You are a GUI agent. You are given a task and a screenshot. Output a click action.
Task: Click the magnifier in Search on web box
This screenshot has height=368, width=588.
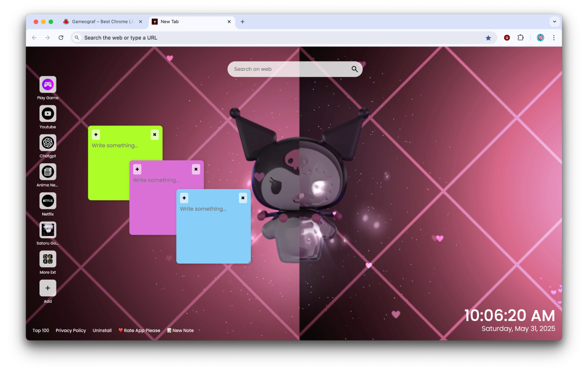[x=355, y=69]
